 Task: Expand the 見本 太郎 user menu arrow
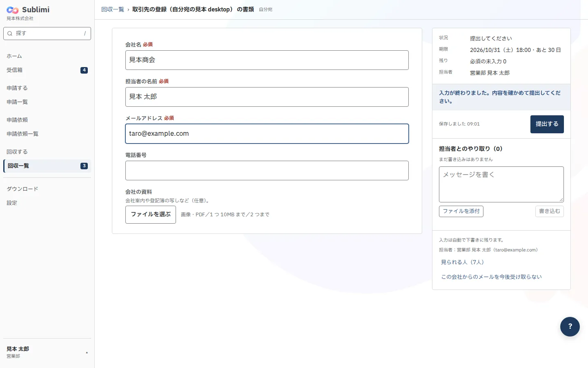[x=87, y=352]
